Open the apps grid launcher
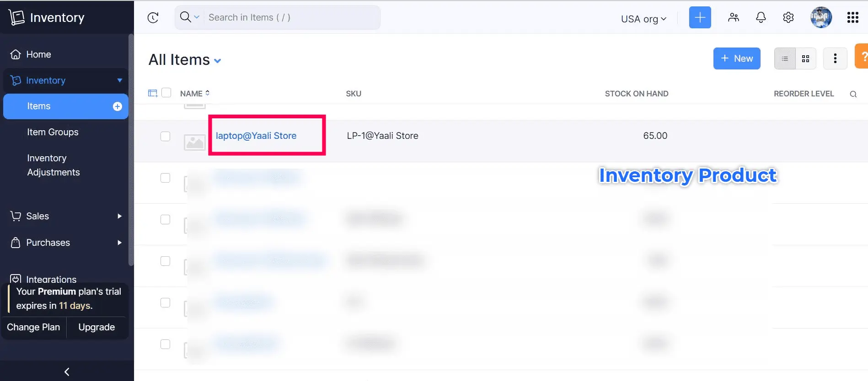This screenshot has height=381, width=868. pos(852,17)
